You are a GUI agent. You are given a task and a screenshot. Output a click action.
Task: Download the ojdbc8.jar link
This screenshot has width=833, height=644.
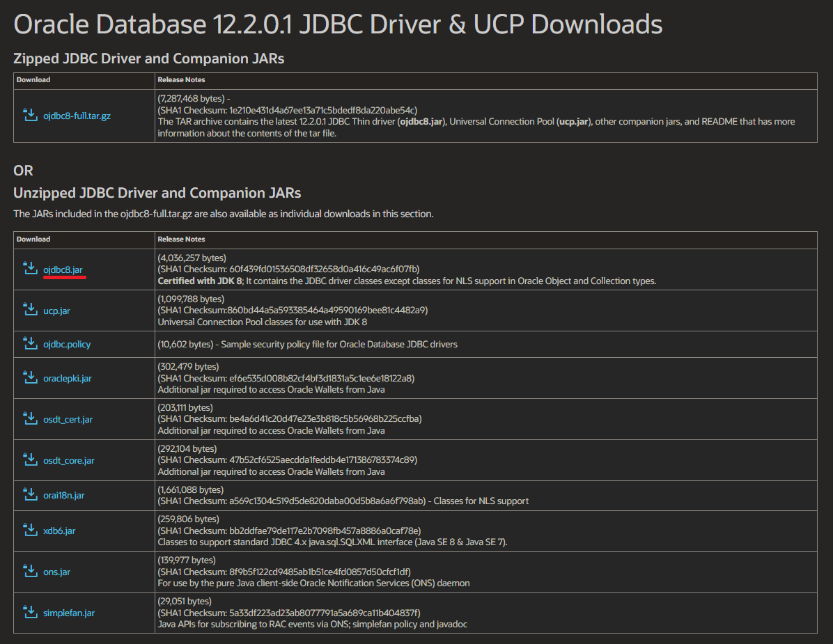tap(63, 269)
